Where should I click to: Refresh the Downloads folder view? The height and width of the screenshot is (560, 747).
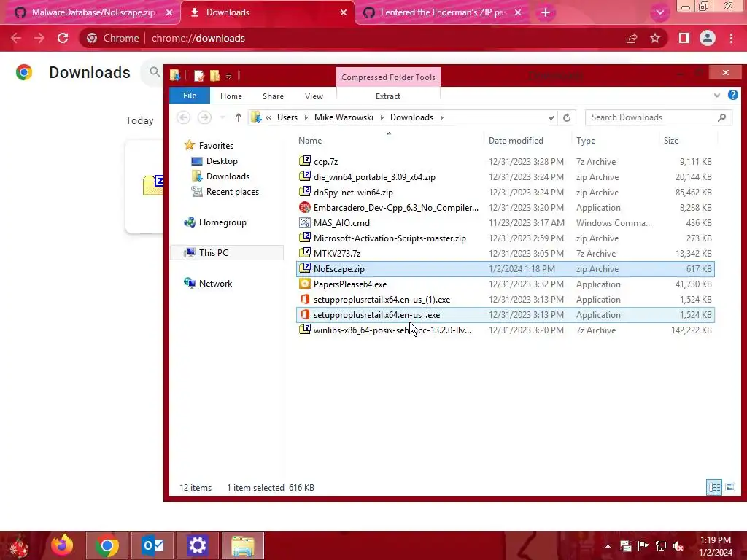pos(566,117)
